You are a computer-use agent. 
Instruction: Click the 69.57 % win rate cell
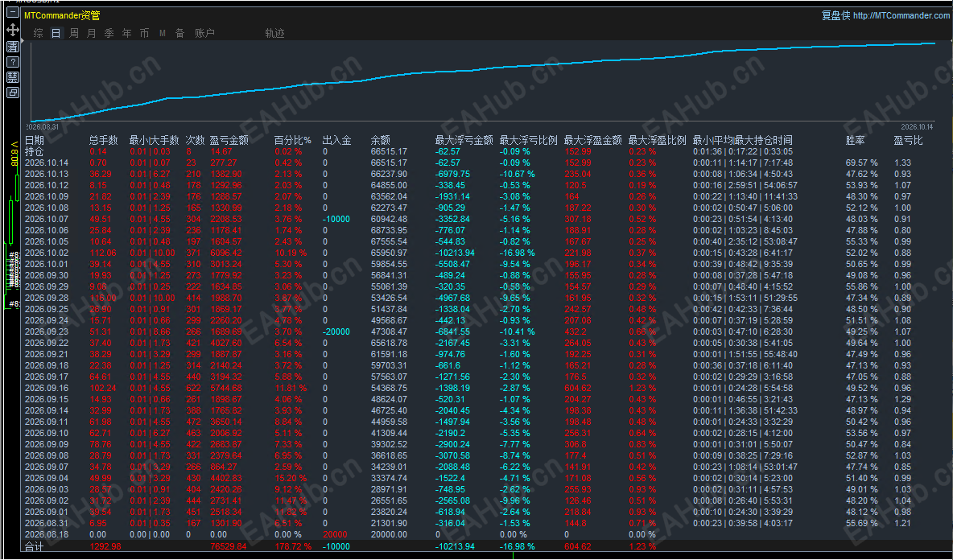coord(862,163)
